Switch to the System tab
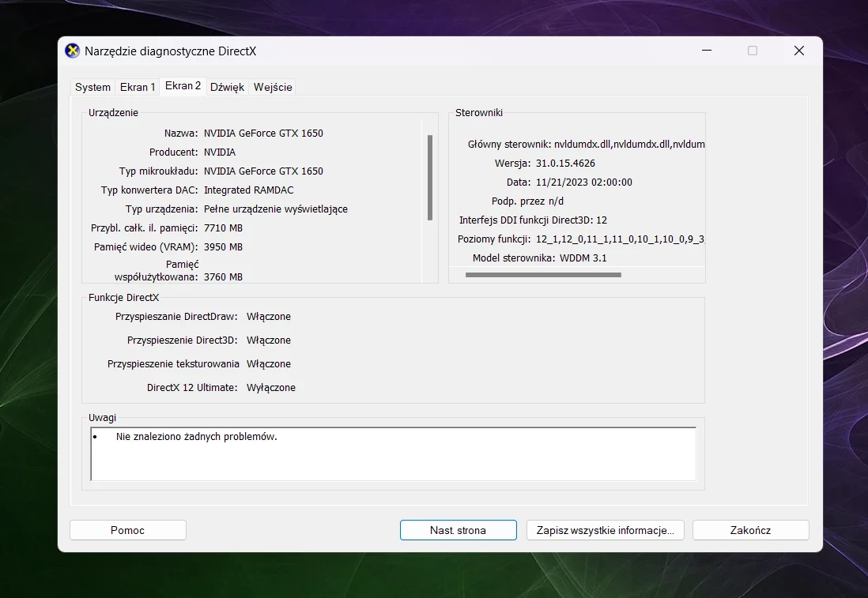Viewport: 868px width, 598px height. (92, 87)
